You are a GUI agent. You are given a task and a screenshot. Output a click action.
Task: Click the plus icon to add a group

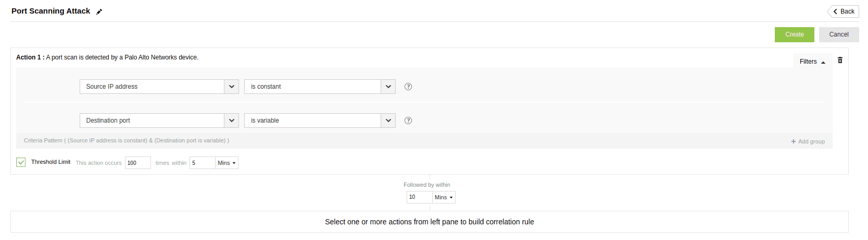click(794, 141)
